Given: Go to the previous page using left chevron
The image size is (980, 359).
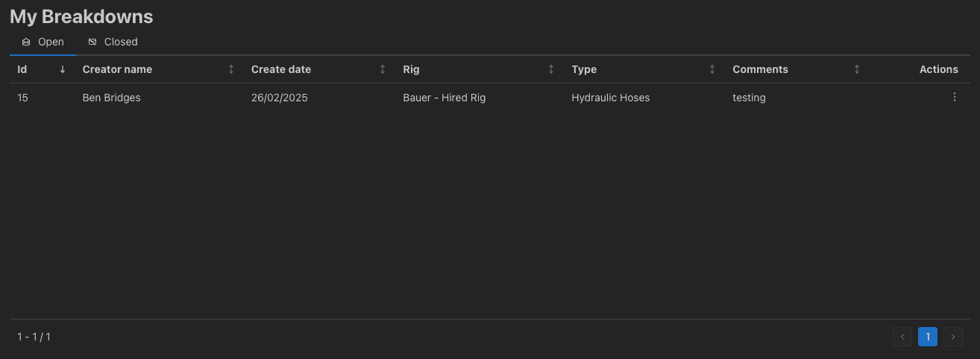Looking at the screenshot, I should pos(902,337).
